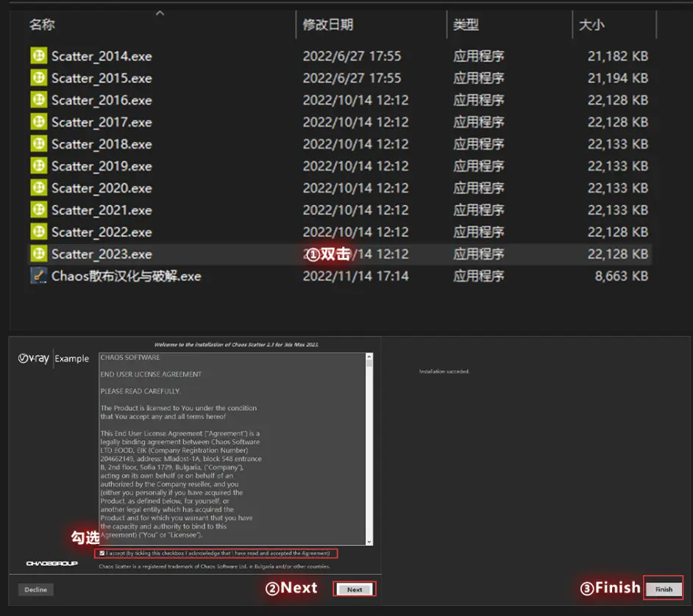Sort files by the 名称 column header

(42, 24)
